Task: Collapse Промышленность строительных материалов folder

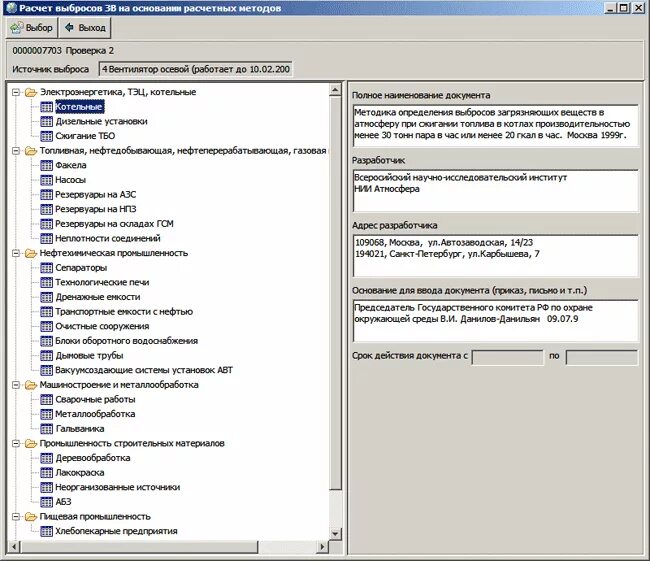Action: coord(16,443)
